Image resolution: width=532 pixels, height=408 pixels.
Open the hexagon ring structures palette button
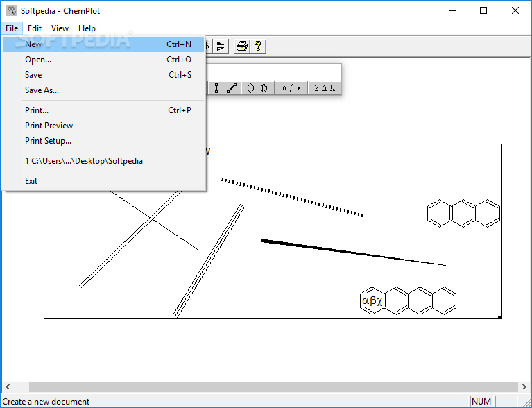tap(257, 88)
